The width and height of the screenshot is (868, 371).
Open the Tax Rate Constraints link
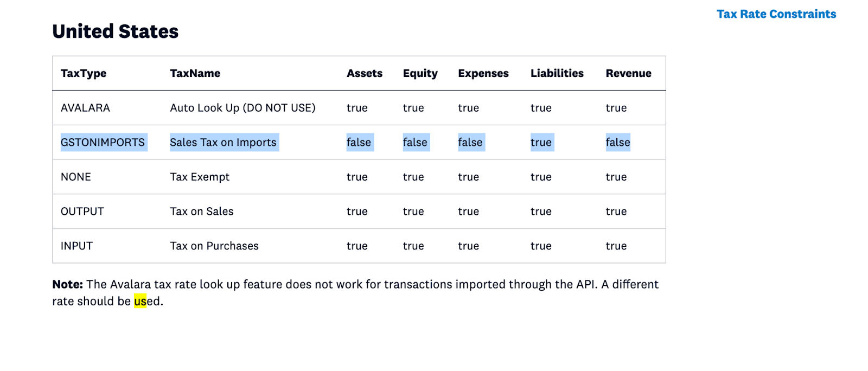(776, 14)
